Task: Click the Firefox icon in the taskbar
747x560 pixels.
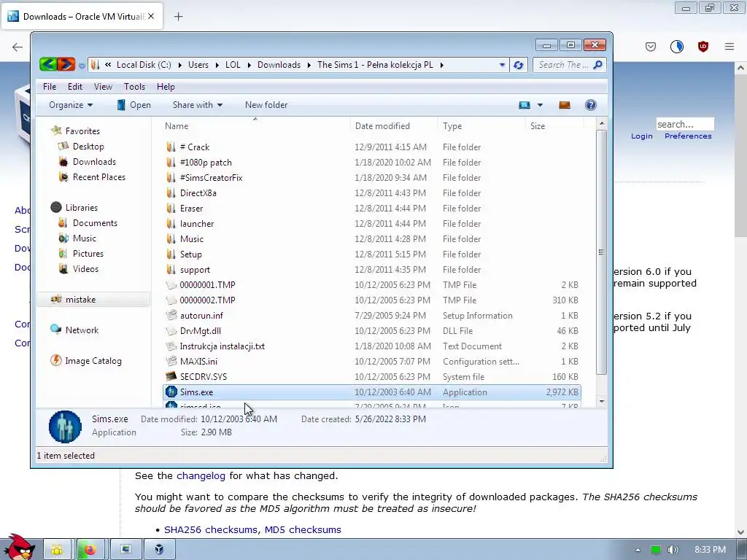Action: 91,550
